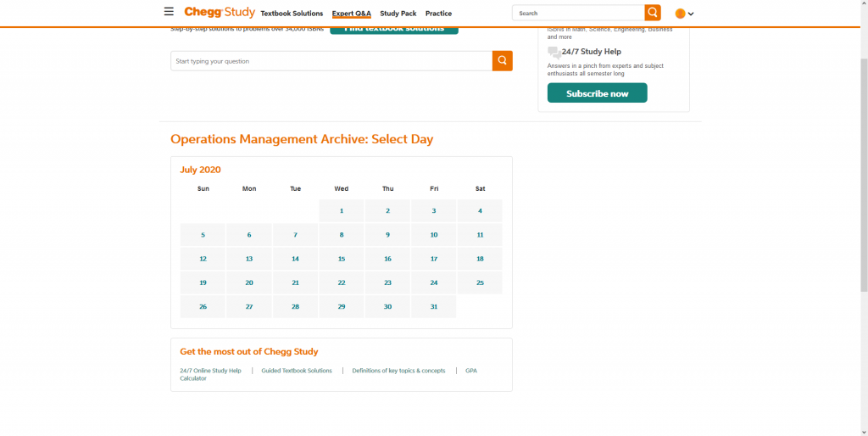Open the Textbook Solutions menu
This screenshot has height=436, width=868.
[x=292, y=14]
